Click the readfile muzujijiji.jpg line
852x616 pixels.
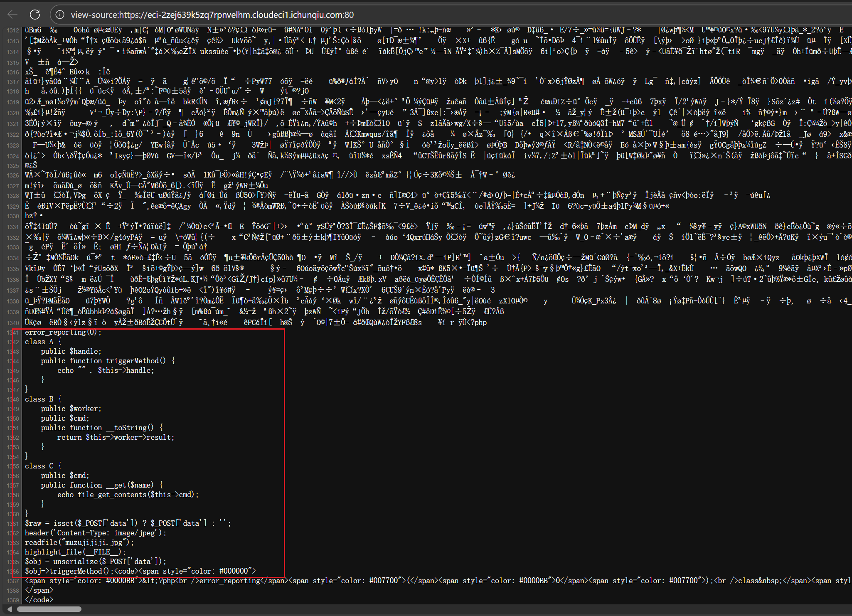coord(79,542)
